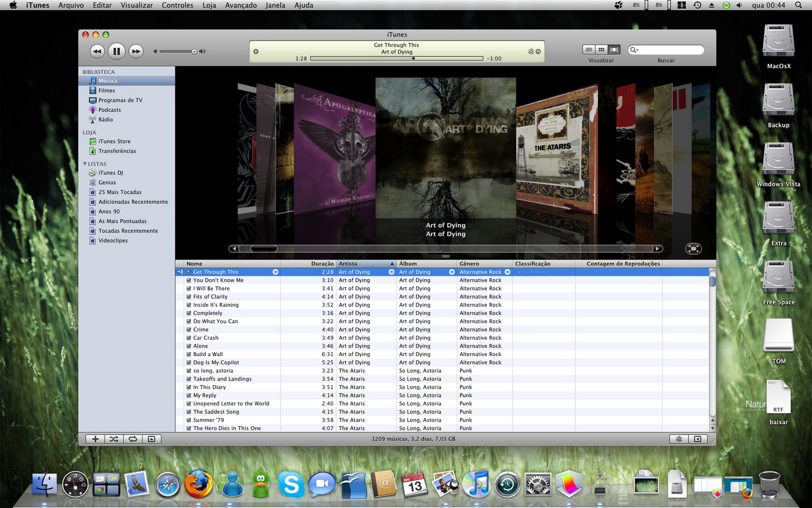
Task: Pause playback with the pause button
Action: pos(116,51)
